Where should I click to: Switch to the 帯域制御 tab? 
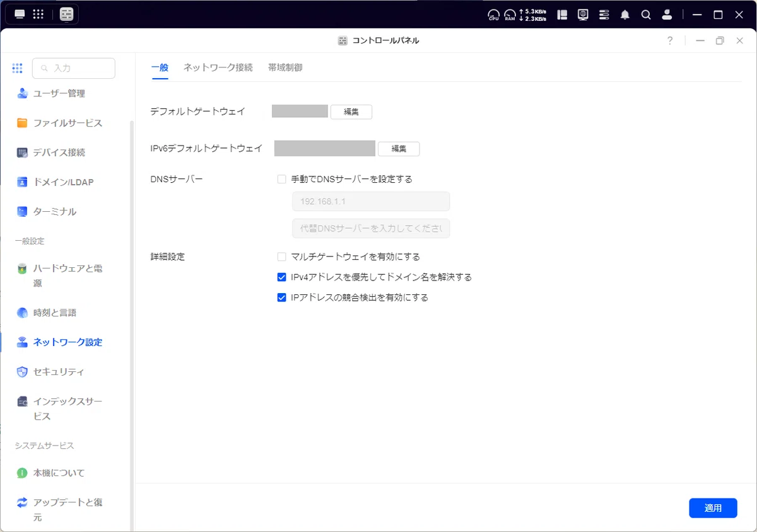(x=285, y=67)
